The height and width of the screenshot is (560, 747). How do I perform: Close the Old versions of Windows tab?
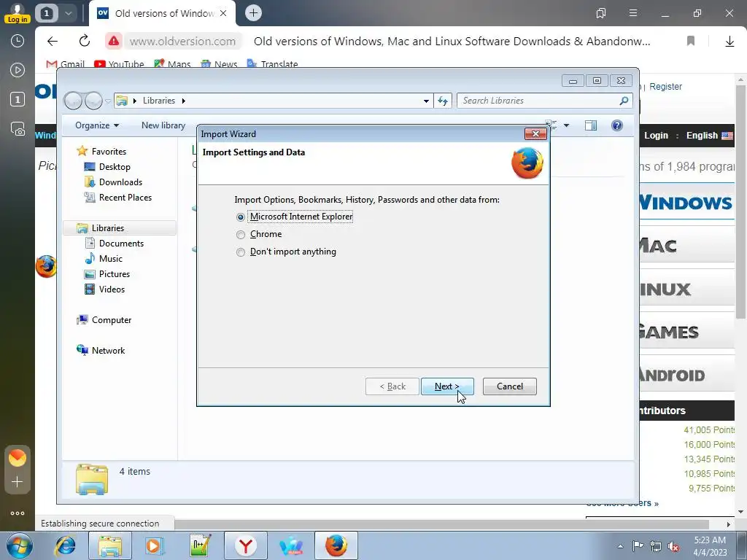point(223,13)
